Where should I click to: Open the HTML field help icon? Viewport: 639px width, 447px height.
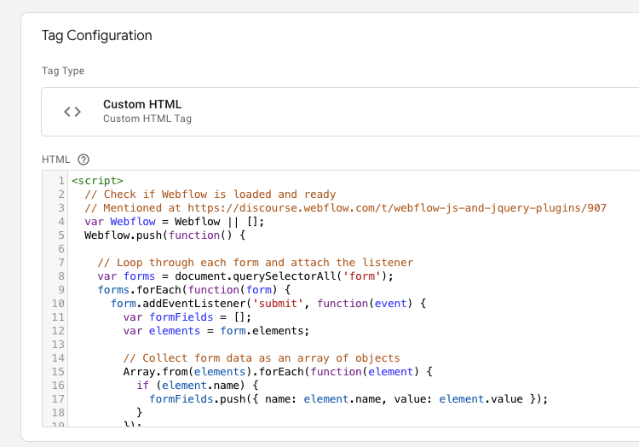[x=83, y=159]
